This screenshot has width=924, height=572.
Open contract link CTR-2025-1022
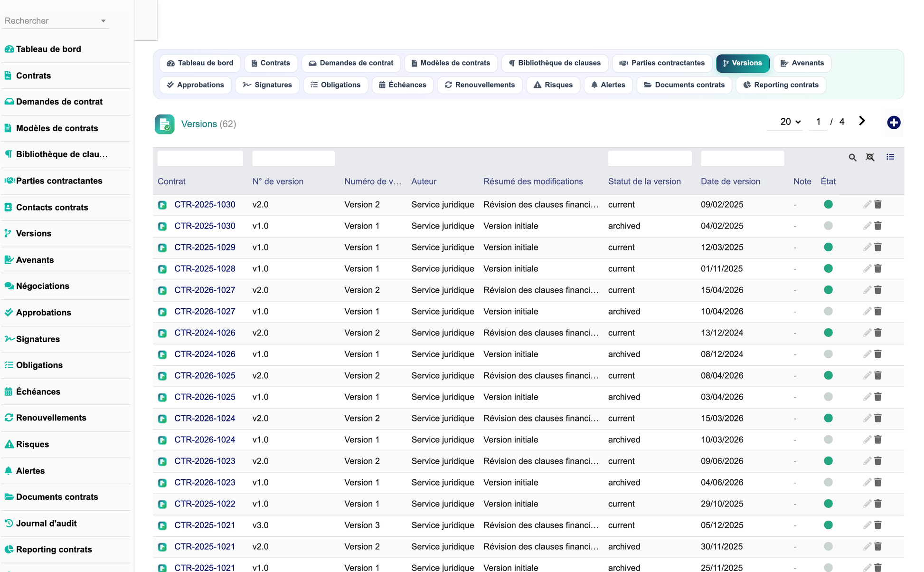pos(205,504)
